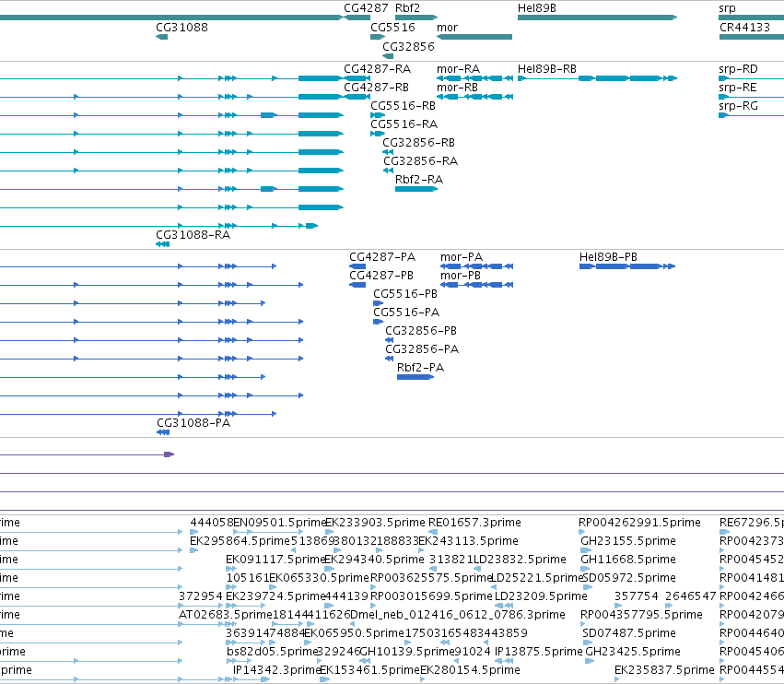Select EST 372954

tap(200, 596)
